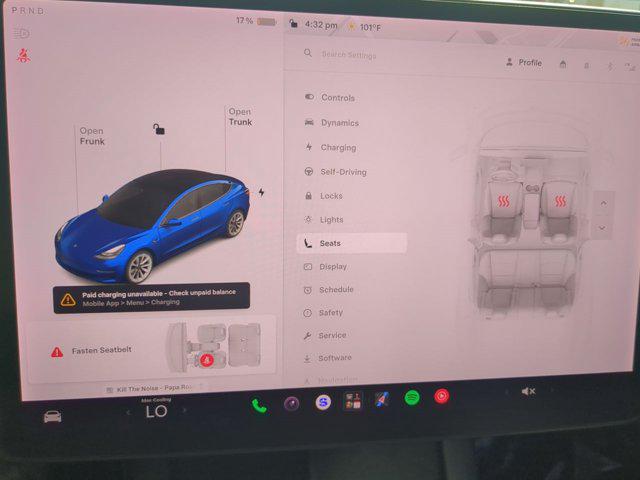Tap the notifications bell icon in the header
This screenshot has width=640, height=480.
(587, 65)
